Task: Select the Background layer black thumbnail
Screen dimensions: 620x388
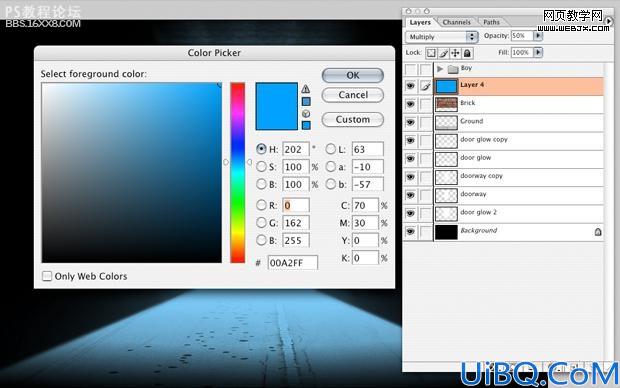Action: point(446,232)
